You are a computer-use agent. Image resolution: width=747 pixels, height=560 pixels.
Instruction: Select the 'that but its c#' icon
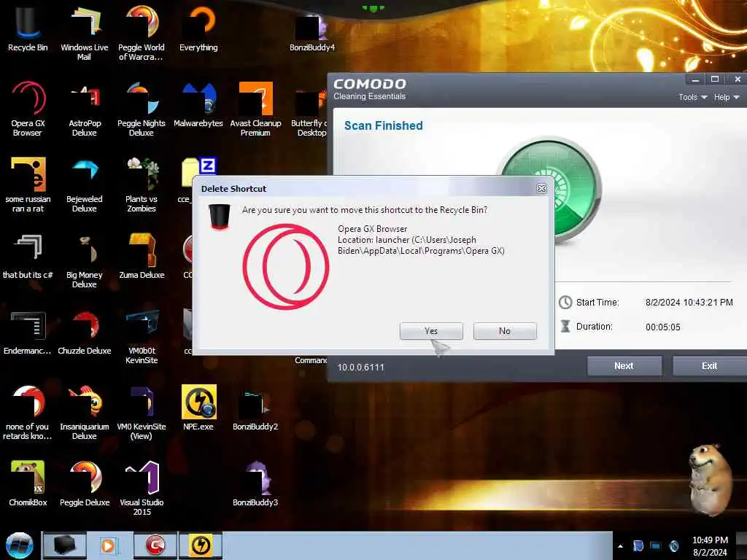click(28, 256)
